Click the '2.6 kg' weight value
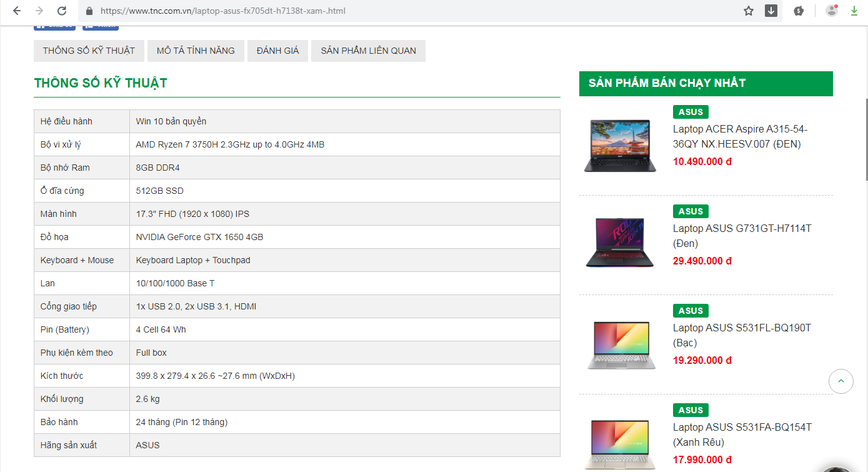 [x=147, y=399]
